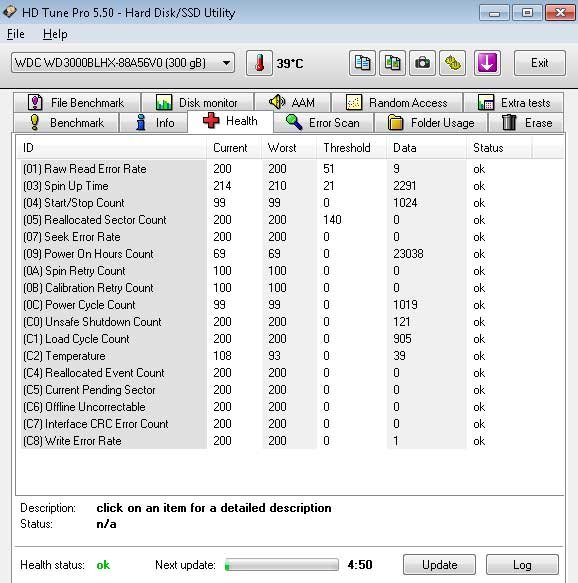Switch to the Random Access tab
This screenshot has height=583, width=578.
397,102
